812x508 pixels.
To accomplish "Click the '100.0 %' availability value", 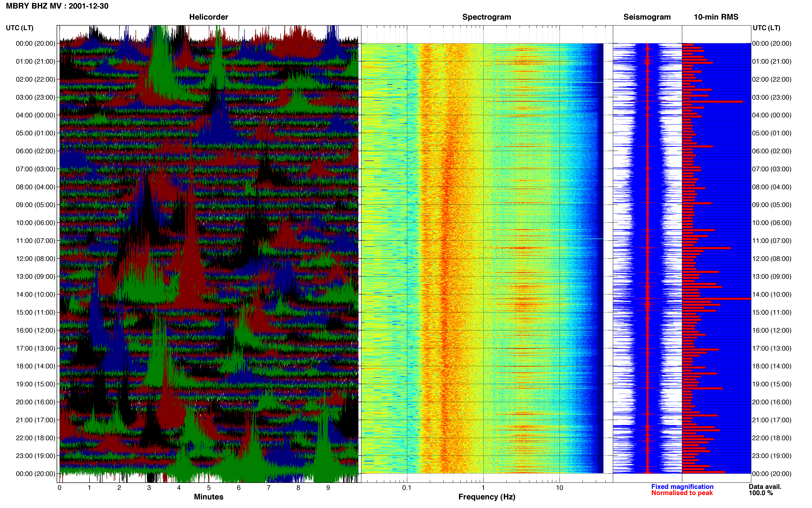I will pyautogui.click(x=761, y=493).
